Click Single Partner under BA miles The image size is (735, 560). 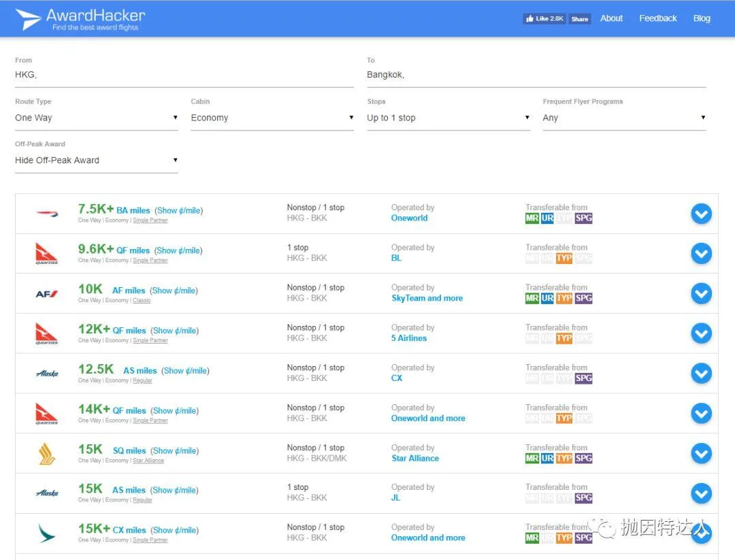click(150, 220)
